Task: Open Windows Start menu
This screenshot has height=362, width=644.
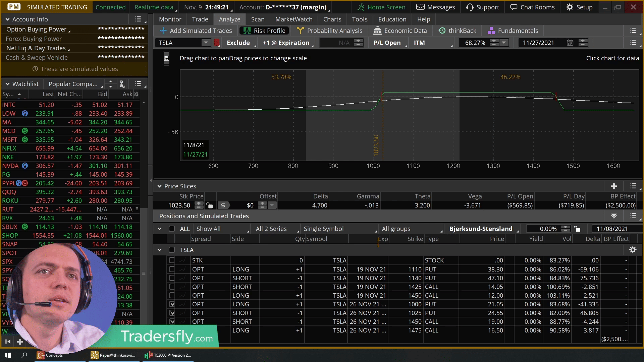Action: (8, 355)
